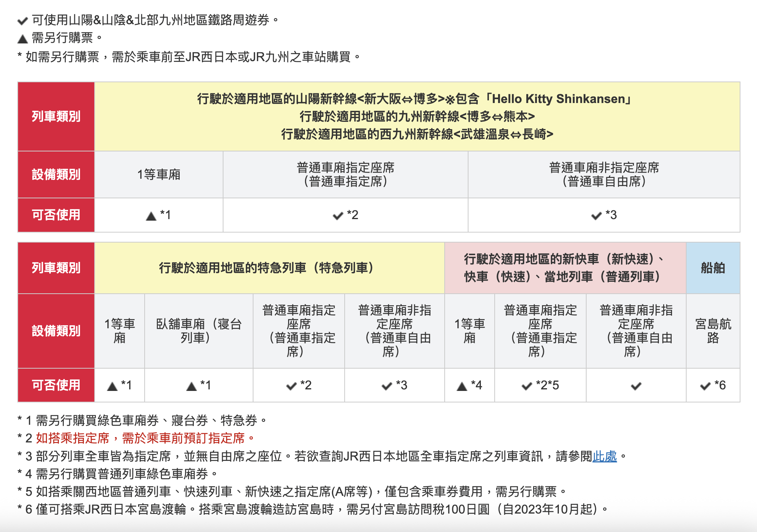Click the triangle *1 in the Shinkansen table

coord(151,216)
